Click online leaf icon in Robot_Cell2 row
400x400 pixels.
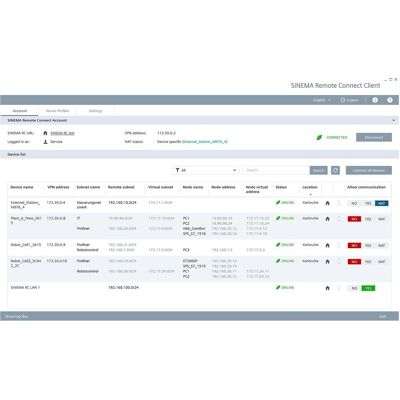(278, 261)
